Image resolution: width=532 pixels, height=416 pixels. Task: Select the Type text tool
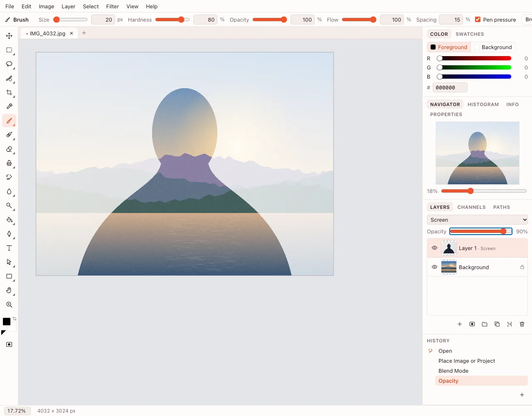point(9,248)
